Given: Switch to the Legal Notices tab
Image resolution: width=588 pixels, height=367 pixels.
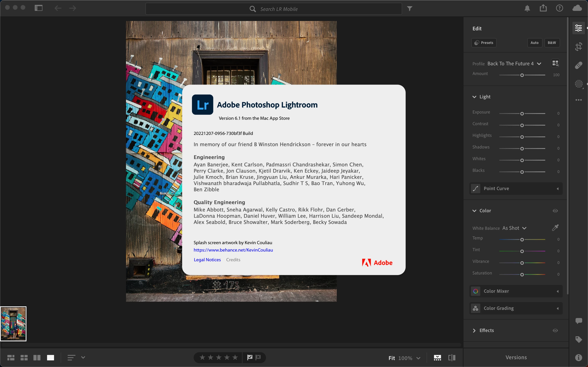Looking at the screenshot, I should point(207,260).
